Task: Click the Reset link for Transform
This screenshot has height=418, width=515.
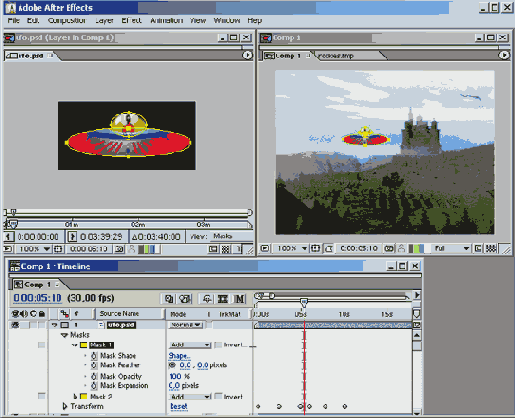Action: (x=179, y=406)
